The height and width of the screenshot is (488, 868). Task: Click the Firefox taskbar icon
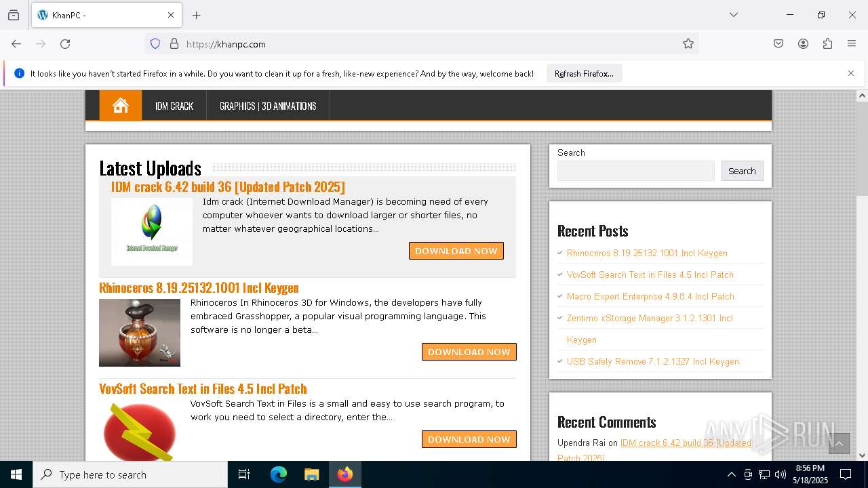345,474
